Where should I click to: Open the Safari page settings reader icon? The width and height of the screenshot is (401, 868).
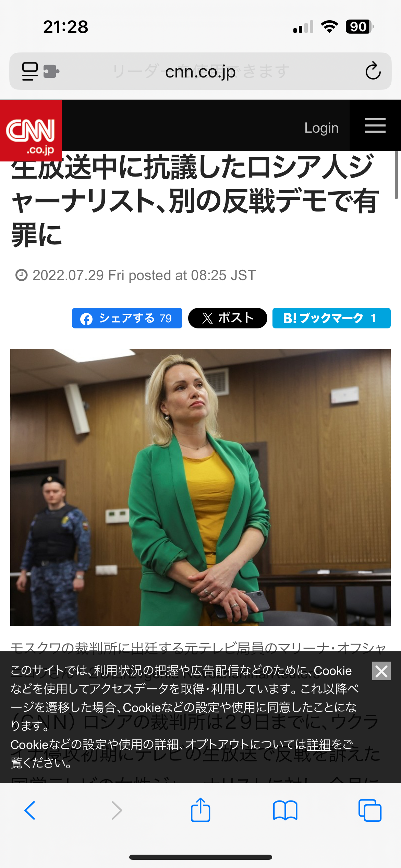30,71
